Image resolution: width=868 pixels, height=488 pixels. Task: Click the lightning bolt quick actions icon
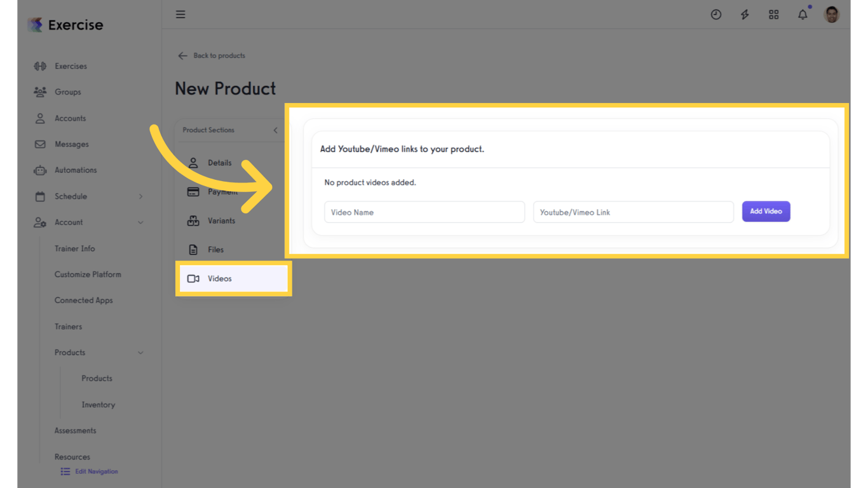[x=745, y=15]
